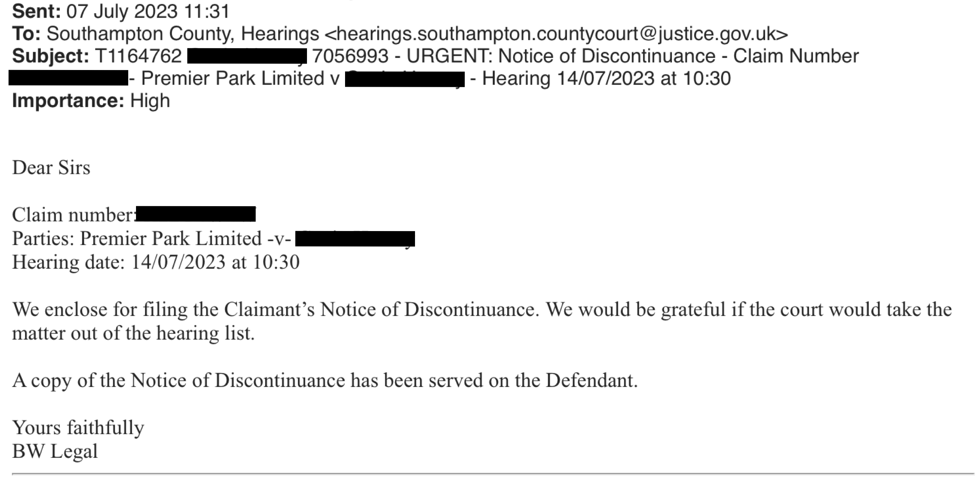This screenshot has width=980, height=480.
Task: Click the 'Yours faithfully' sign-off
Action: [x=78, y=428]
